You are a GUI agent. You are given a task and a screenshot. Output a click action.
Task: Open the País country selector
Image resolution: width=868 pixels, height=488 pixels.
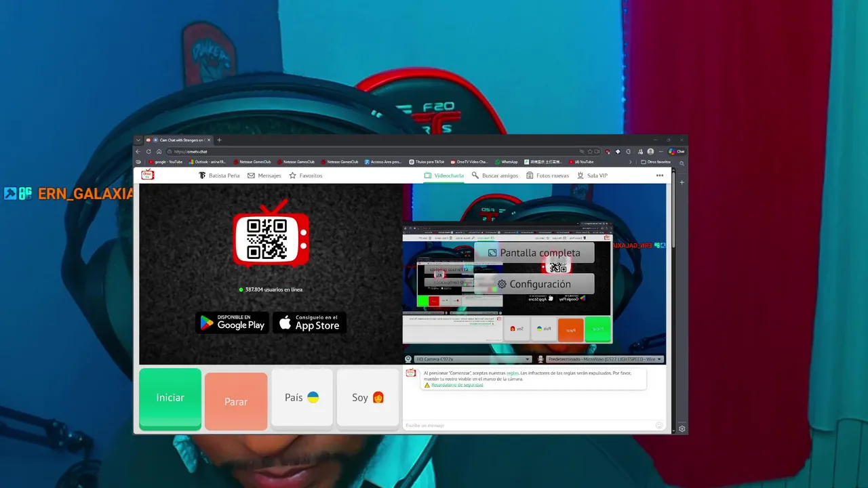tap(302, 398)
